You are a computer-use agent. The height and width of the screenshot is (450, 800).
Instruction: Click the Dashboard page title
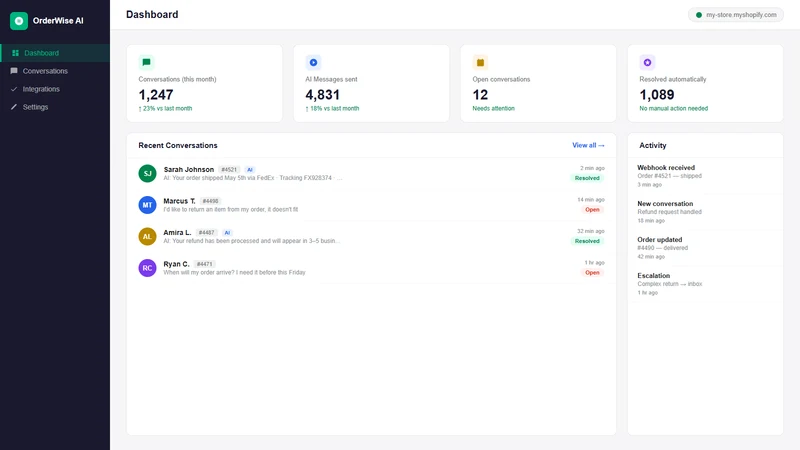point(152,14)
